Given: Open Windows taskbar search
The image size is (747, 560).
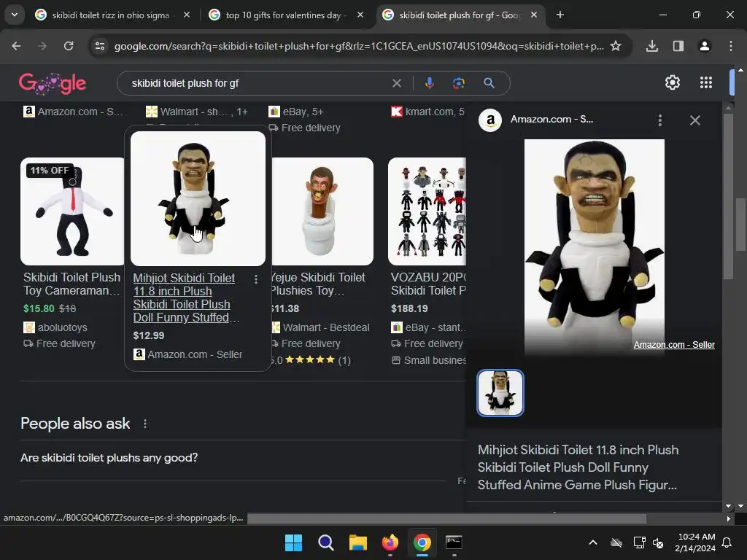Looking at the screenshot, I should point(326,542).
